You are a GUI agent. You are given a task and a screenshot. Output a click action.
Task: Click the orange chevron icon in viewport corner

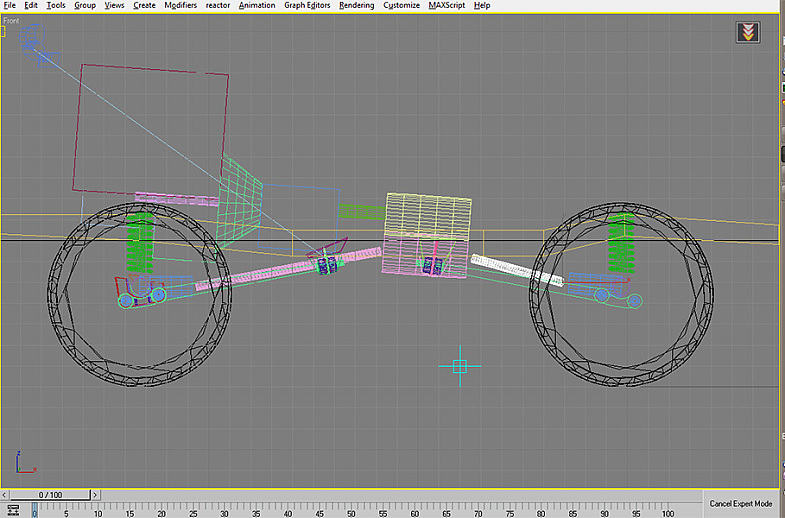pyautogui.click(x=747, y=32)
